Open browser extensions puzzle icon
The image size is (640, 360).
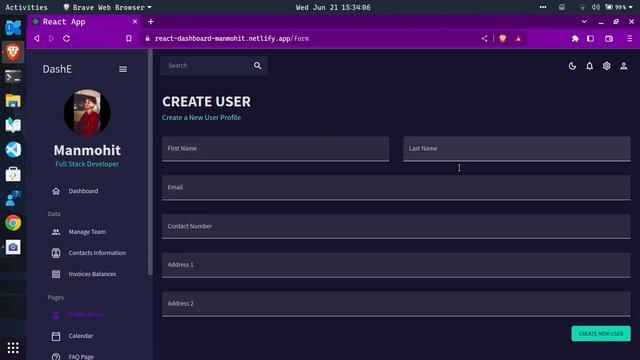575,38
